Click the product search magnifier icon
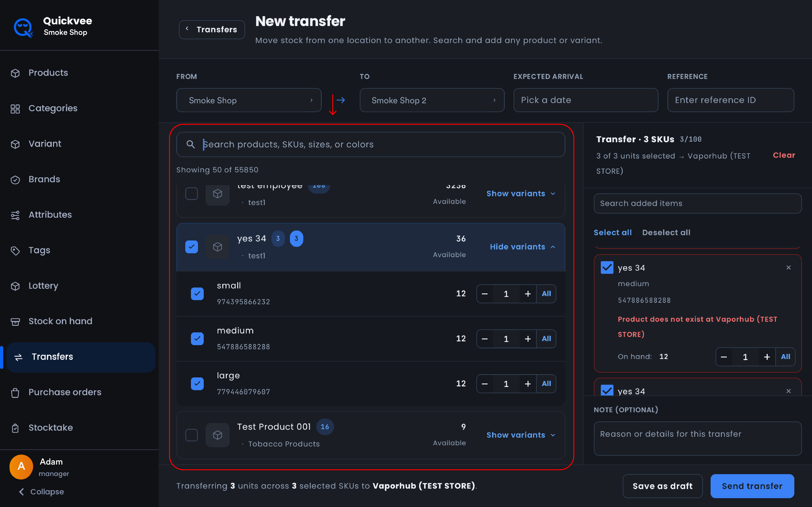This screenshot has width=812, height=507. (x=191, y=145)
